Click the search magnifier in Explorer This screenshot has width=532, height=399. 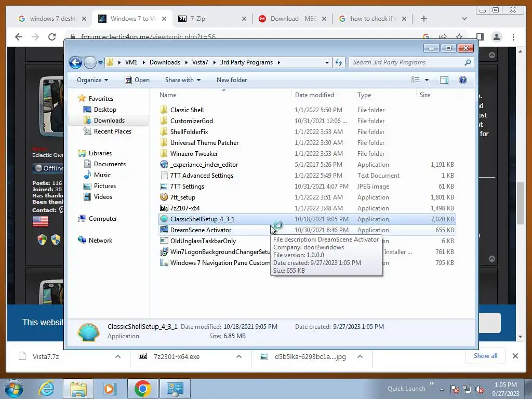[468, 62]
